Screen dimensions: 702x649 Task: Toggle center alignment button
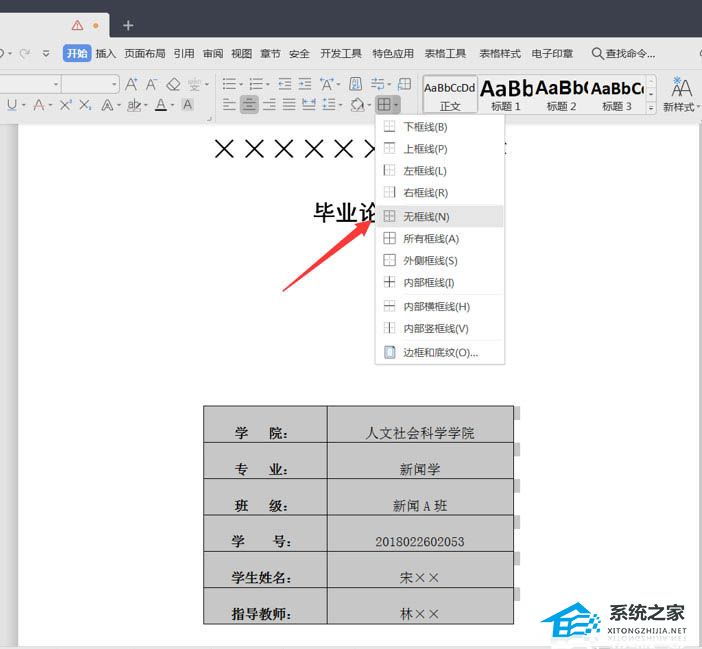249,105
